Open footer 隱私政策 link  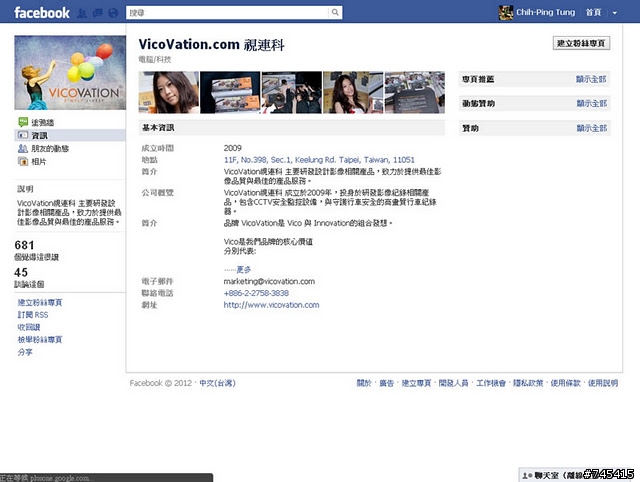coord(528,383)
